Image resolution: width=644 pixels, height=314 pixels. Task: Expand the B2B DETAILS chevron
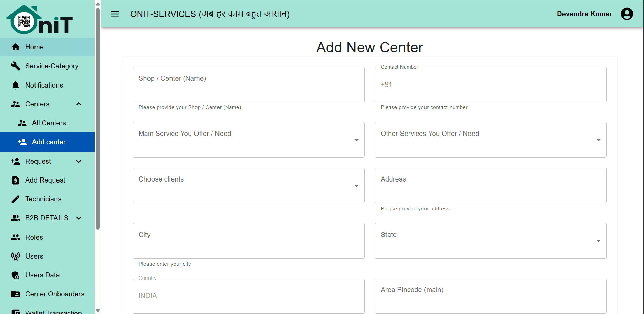(79, 218)
